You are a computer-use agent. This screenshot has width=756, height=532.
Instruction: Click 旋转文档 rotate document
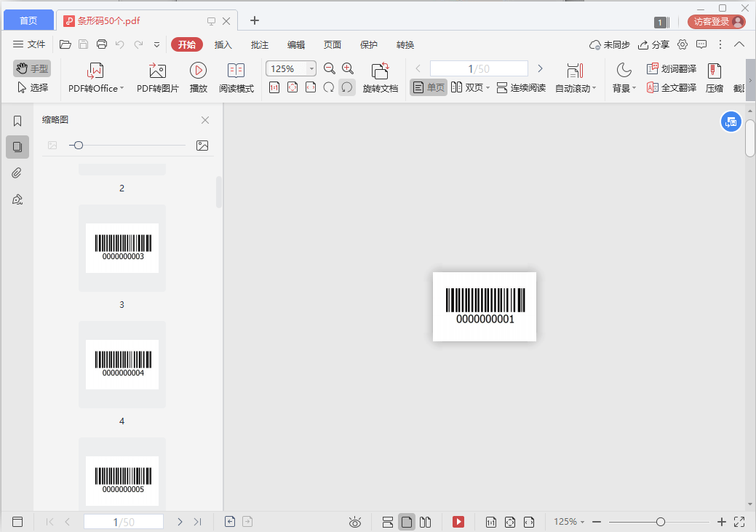tap(381, 77)
